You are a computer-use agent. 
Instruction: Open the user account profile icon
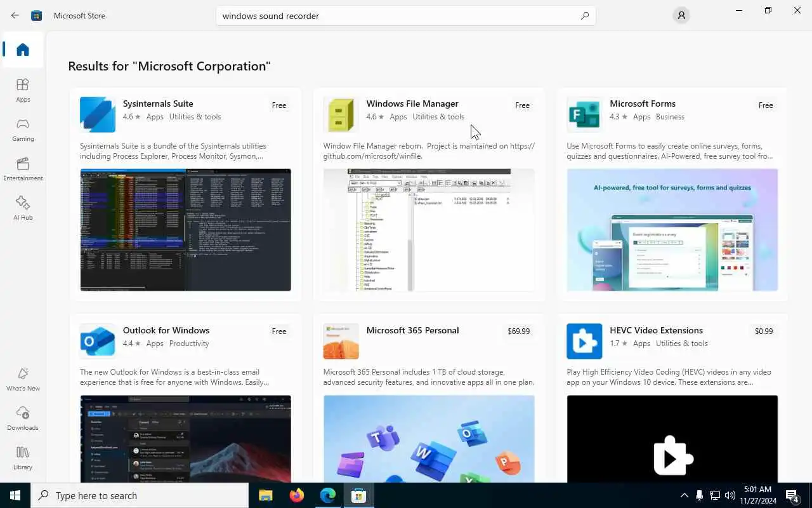[681, 15]
